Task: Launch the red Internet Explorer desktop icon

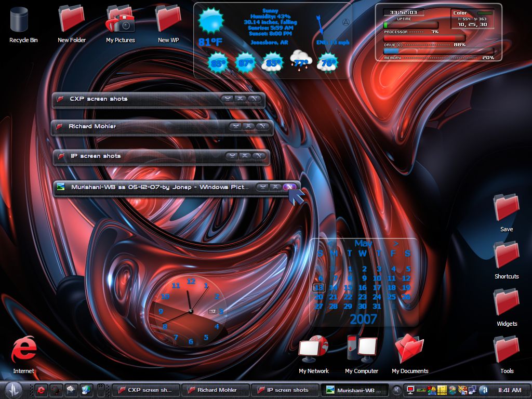Action: 23,350
